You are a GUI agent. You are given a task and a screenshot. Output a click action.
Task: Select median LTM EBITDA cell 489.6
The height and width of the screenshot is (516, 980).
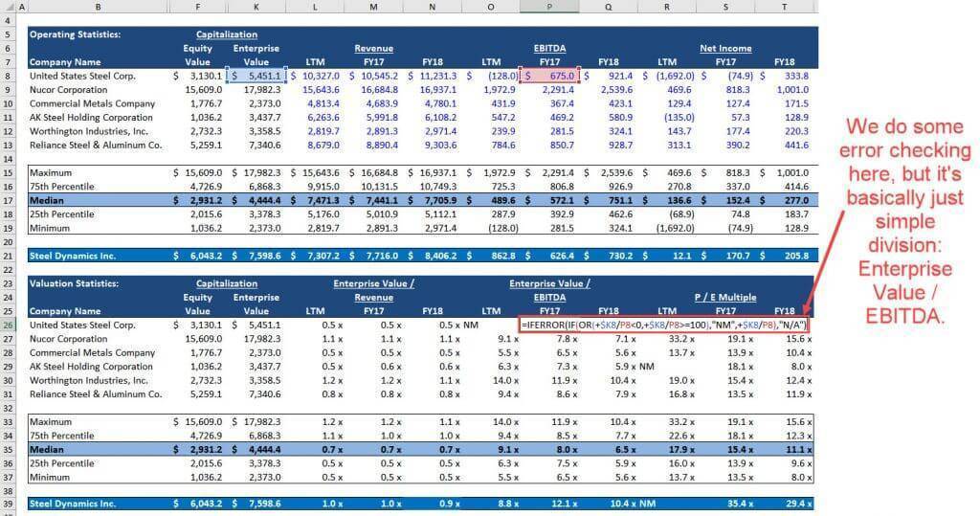[491, 200]
